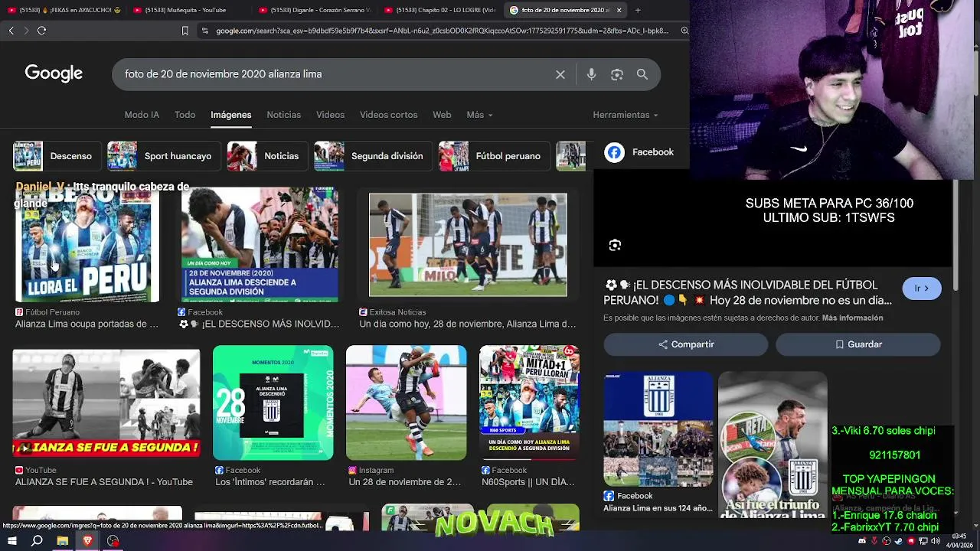
Task: Open 'ALIANZA SE FUE A SEGUNDA ! - YouTube' caption
Action: click(x=104, y=482)
